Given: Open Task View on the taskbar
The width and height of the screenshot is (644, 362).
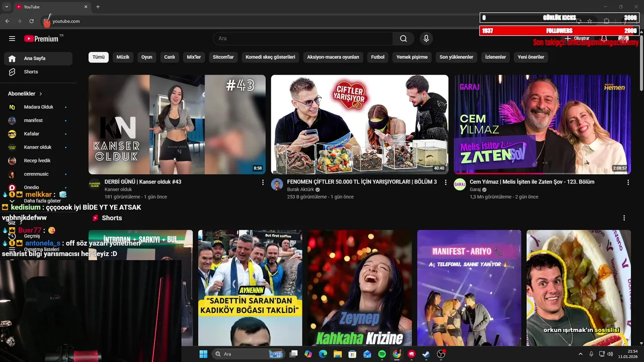Looking at the screenshot, I should (294, 354).
